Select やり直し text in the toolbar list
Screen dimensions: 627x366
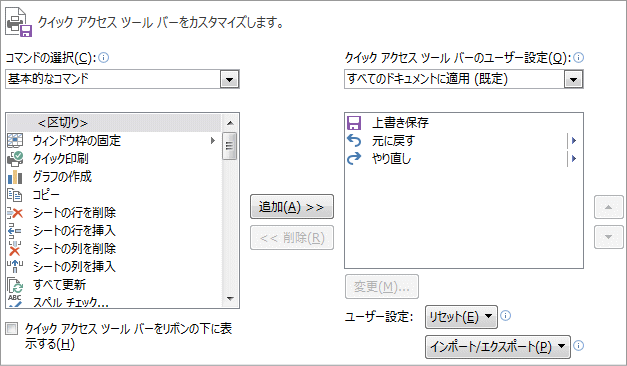tap(391, 159)
